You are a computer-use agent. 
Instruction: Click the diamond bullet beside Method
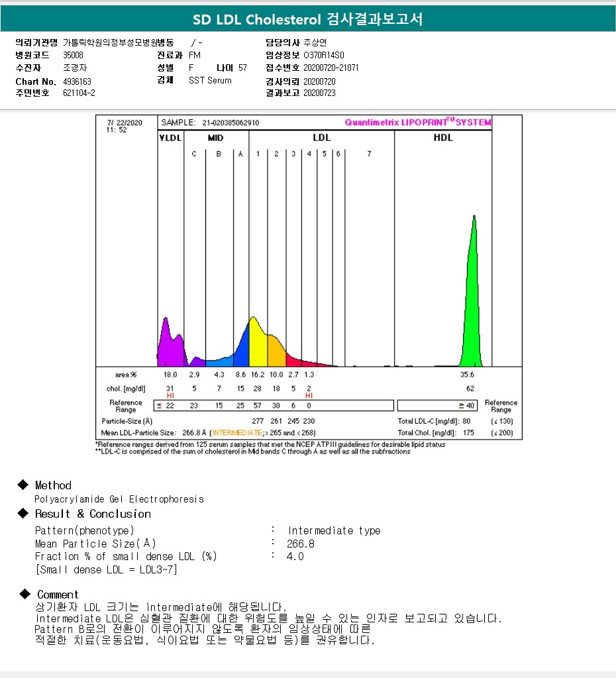pyautogui.click(x=24, y=485)
